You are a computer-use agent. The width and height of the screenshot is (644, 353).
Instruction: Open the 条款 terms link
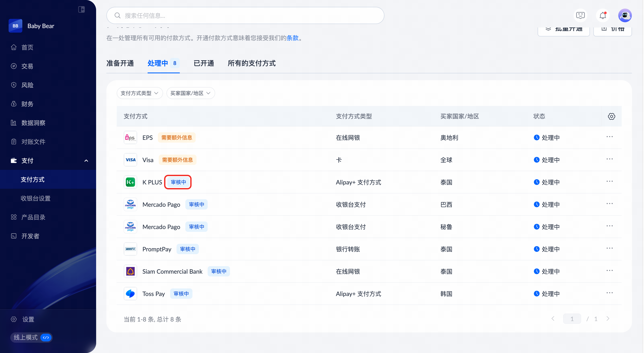(292, 38)
